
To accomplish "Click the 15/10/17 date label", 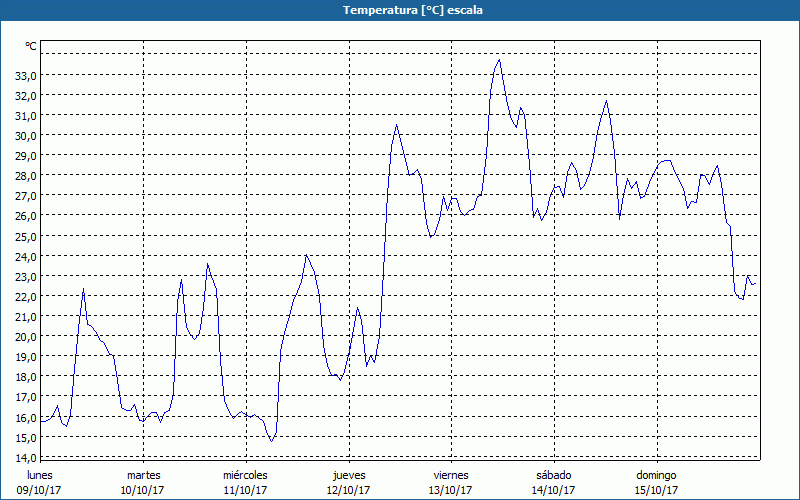I will coord(656,490).
